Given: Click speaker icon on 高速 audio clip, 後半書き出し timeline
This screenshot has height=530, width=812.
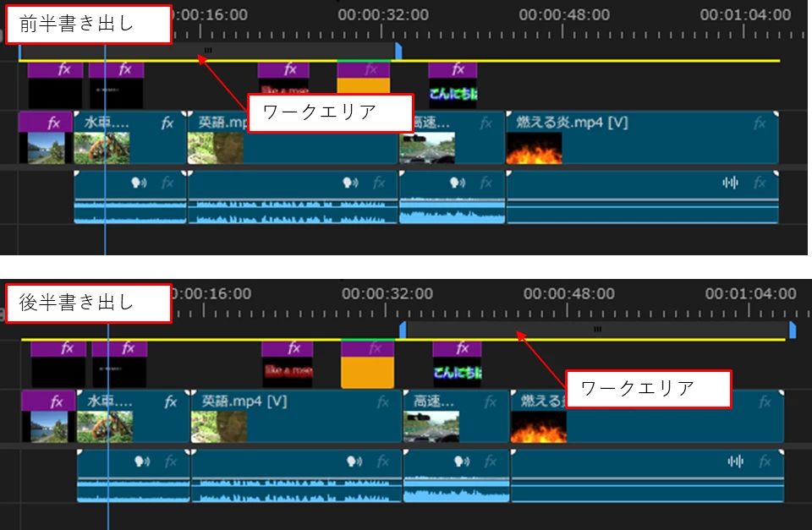Looking at the screenshot, I should (x=462, y=462).
